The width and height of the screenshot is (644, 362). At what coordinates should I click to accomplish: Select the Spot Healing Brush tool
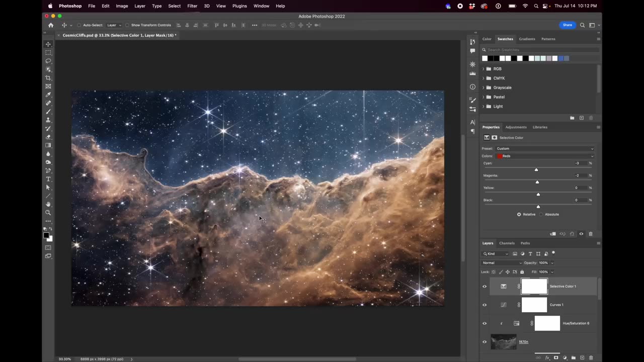coord(48,103)
